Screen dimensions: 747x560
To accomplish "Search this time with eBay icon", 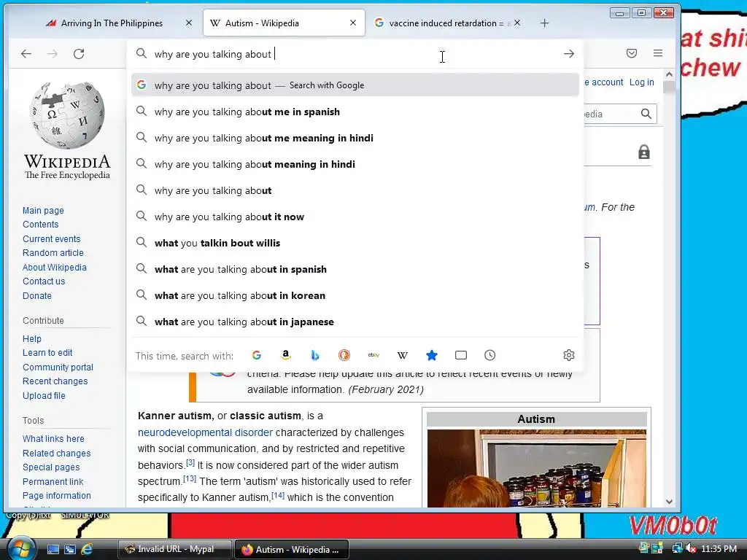I will [x=373, y=355].
